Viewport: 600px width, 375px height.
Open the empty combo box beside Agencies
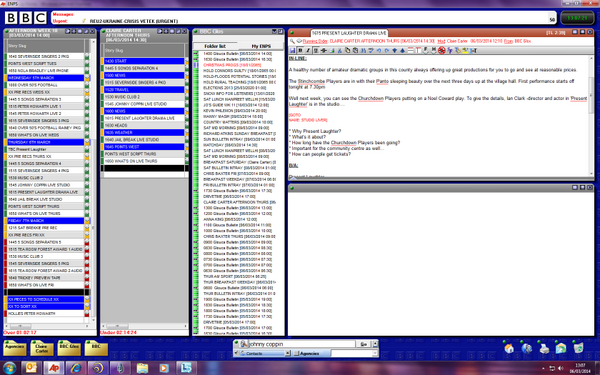[x=354, y=354]
